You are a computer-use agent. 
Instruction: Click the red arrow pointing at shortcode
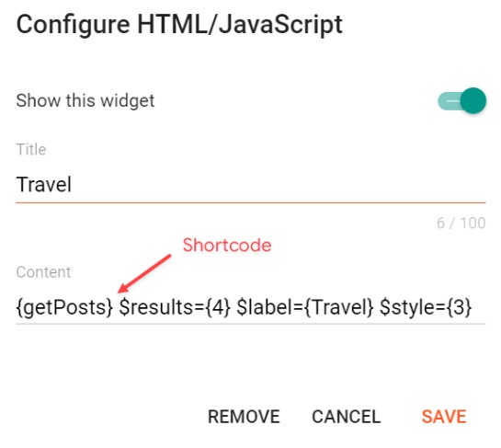144,273
